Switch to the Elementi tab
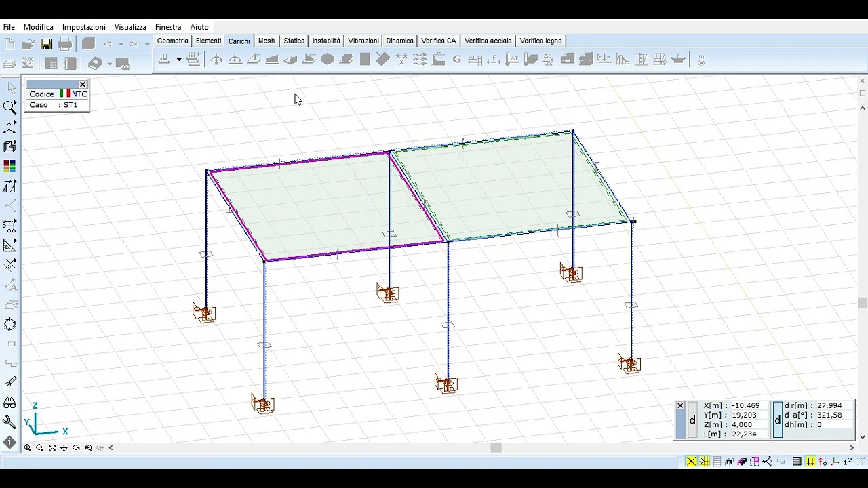868x488 pixels. pos(208,41)
